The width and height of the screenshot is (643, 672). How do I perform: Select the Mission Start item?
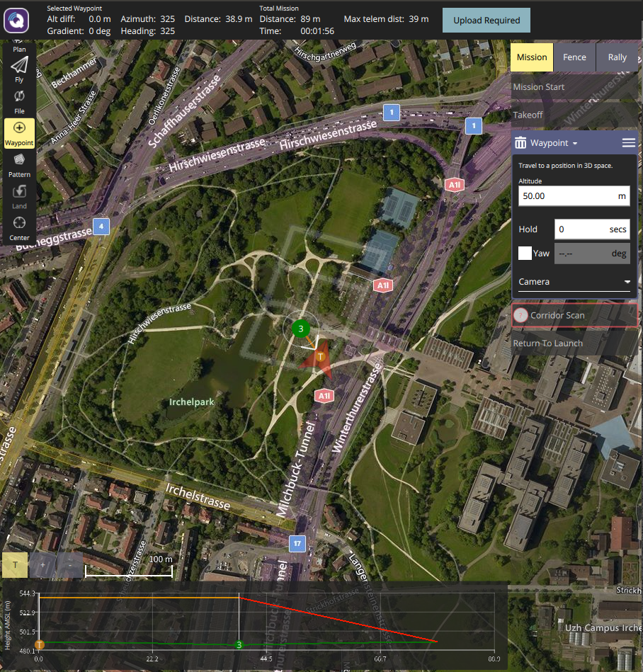[x=574, y=87]
